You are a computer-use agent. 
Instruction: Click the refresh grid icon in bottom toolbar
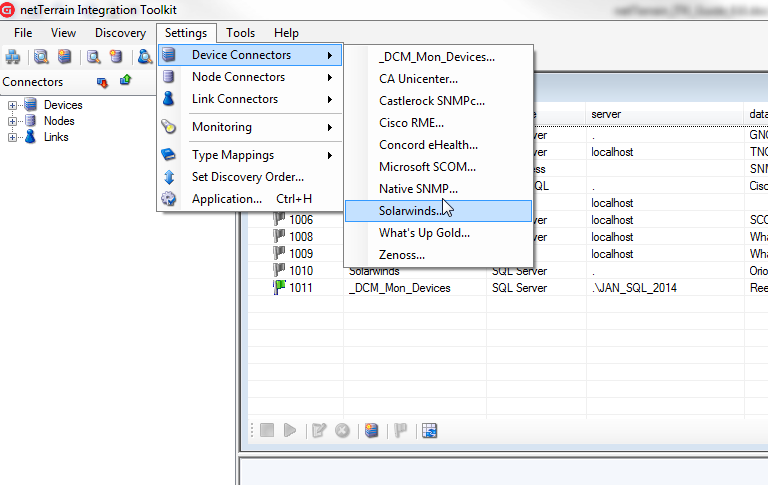coord(430,431)
